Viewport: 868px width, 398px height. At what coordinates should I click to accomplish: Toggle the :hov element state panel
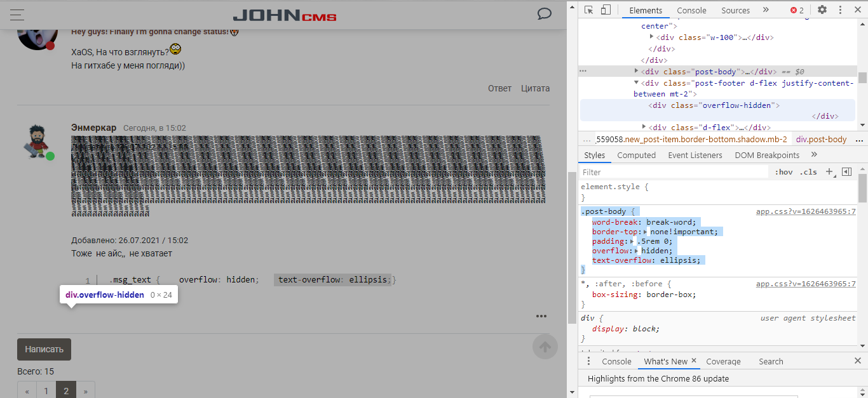(x=783, y=172)
